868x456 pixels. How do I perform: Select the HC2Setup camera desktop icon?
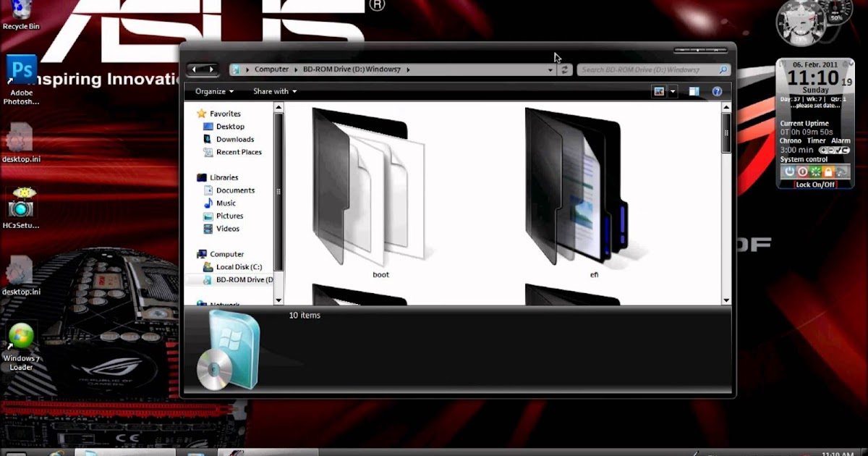click(20, 208)
